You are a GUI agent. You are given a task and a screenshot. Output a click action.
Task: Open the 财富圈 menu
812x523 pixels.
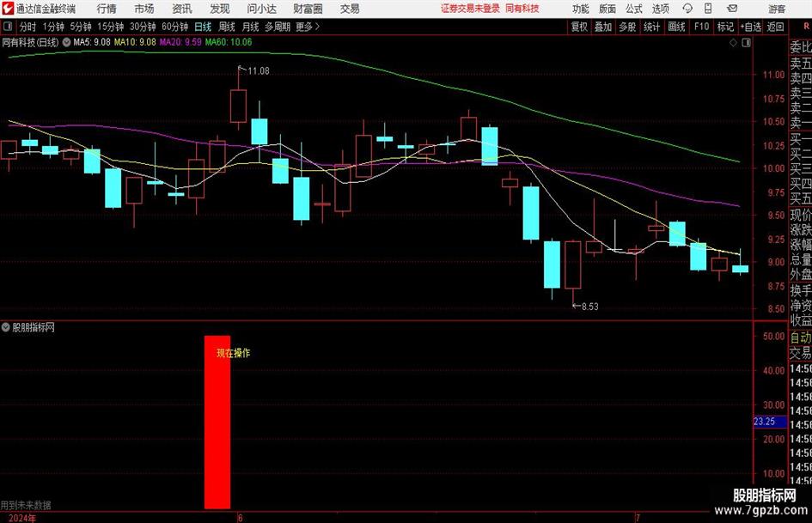tap(308, 9)
